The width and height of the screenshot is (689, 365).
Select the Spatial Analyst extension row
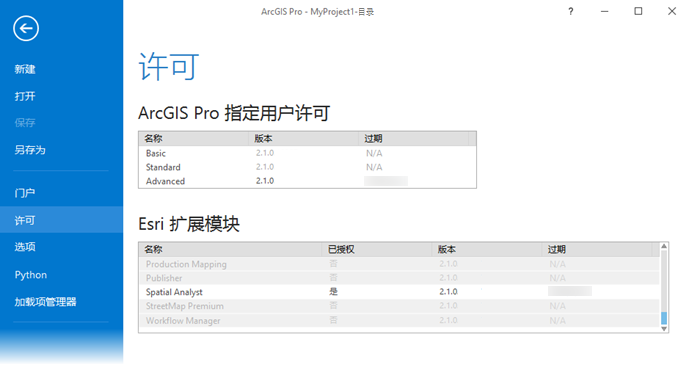(x=399, y=292)
